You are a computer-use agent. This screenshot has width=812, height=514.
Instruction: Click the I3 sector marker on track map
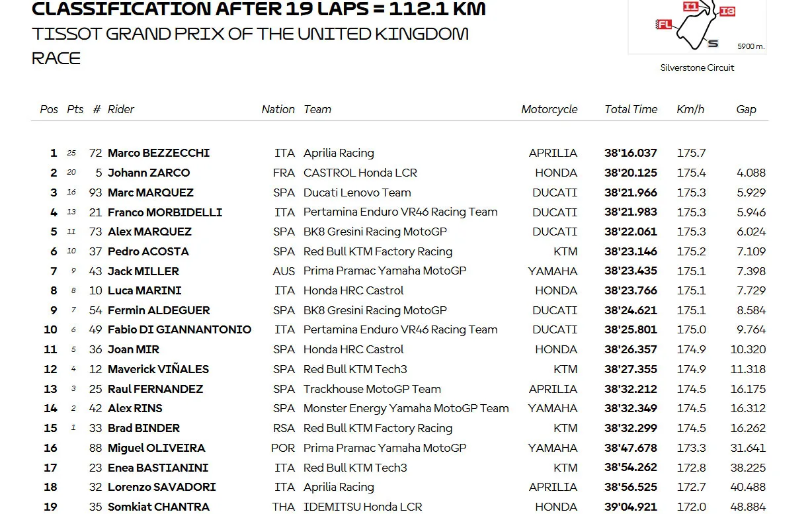(x=727, y=11)
